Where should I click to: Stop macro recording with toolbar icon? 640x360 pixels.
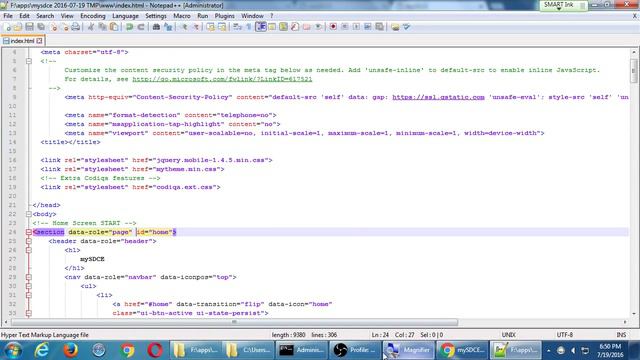pos(344,27)
